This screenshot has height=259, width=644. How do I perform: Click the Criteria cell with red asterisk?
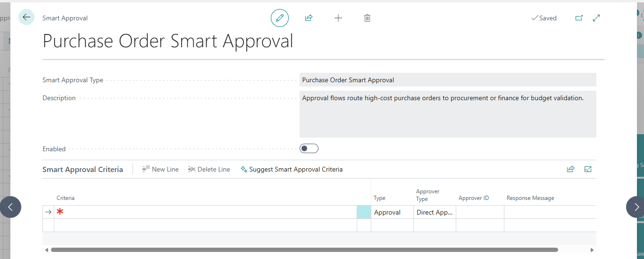point(205,212)
